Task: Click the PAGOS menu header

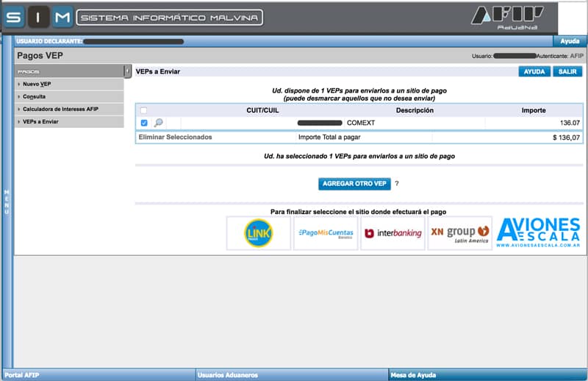Action: pos(69,71)
